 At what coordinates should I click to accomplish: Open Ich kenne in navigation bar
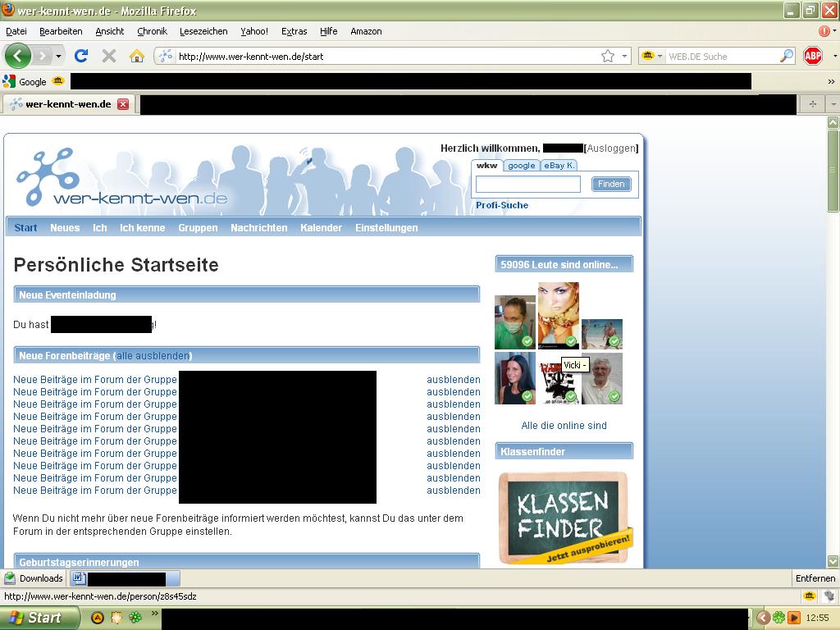(143, 228)
